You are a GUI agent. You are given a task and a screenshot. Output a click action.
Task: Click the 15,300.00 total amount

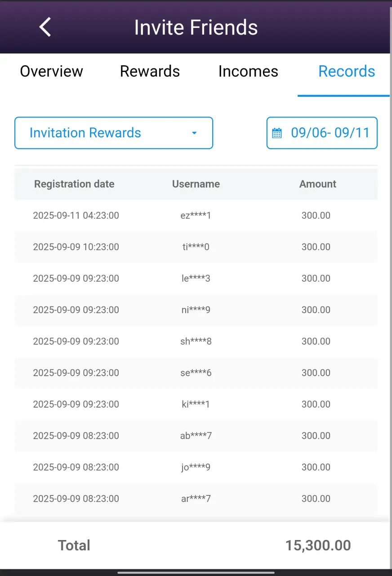(318, 545)
